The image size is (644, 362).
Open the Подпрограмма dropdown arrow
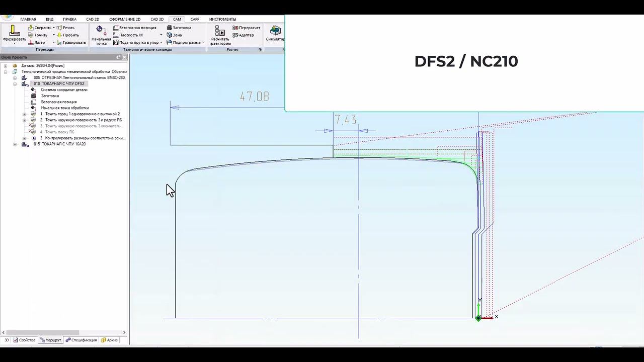tap(203, 43)
